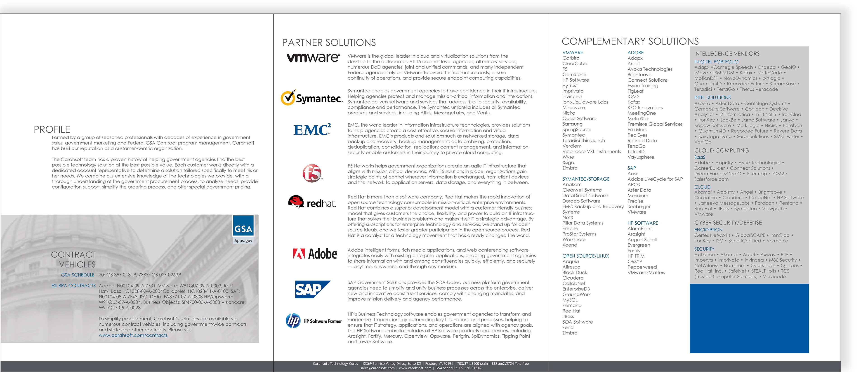Click the GSA Apps.gov badge
This screenshot has width=868, height=372.
[x=243, y=229]
